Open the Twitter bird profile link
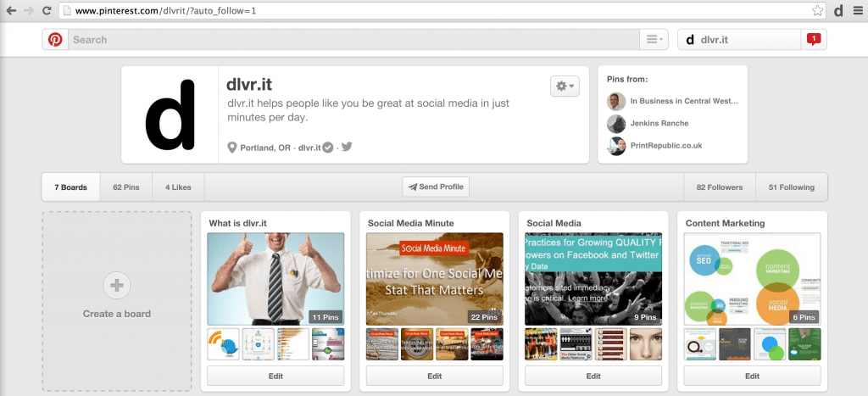868x396 pixels. pyautogui.click(x=347, y=148)
